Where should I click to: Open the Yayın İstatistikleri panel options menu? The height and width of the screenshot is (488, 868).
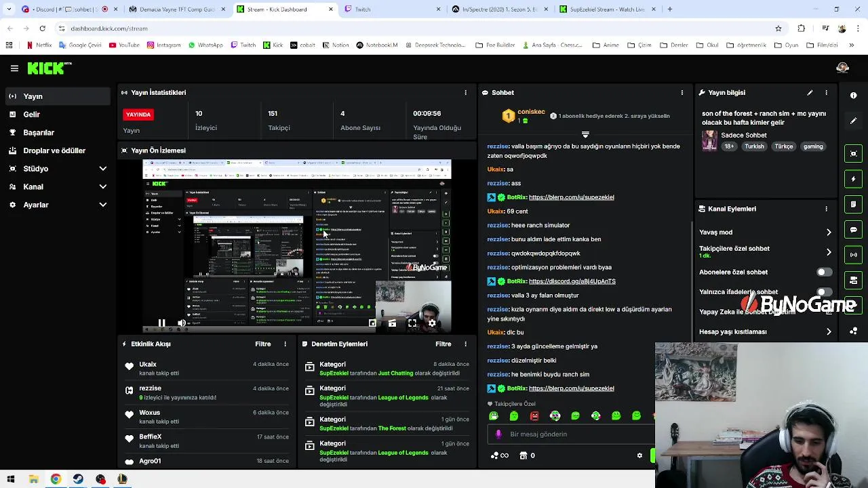point(465,92)
